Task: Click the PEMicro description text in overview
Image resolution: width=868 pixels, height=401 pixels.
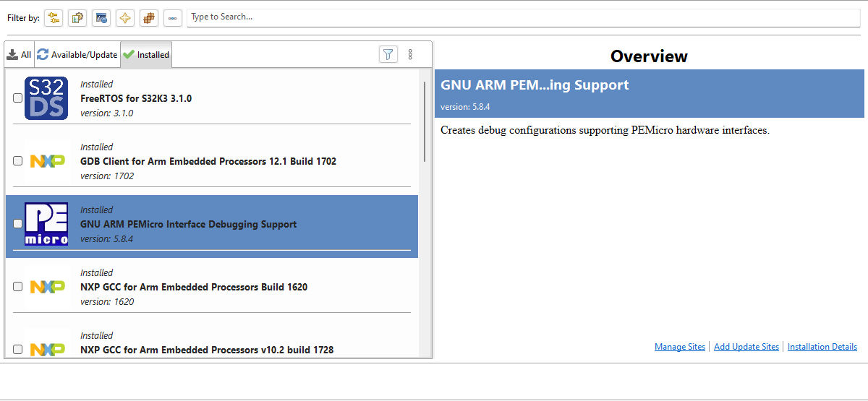Action: tap(605, 131)
